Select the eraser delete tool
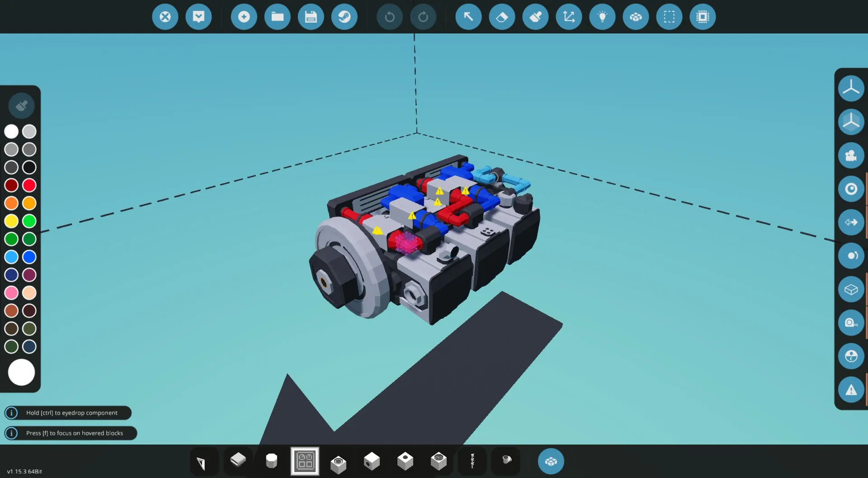Image resolution: width=868 pixels, height=478 pixels. [x=502, y=17]
